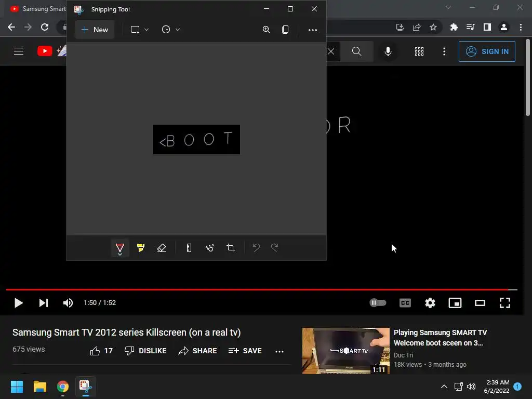This screenshot has width=532, height=399.
Task: Open Chrome media controls icon
Action: coord(471,27)
